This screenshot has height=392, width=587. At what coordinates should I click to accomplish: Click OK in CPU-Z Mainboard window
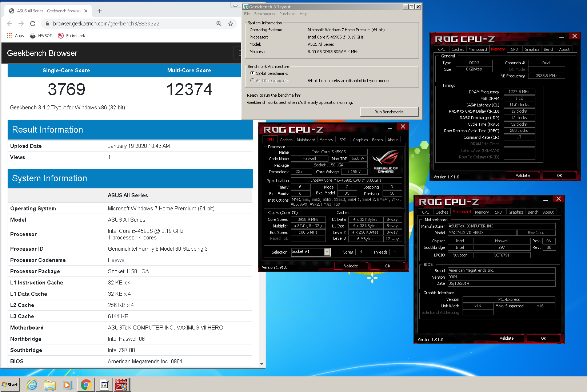point(543,338)
